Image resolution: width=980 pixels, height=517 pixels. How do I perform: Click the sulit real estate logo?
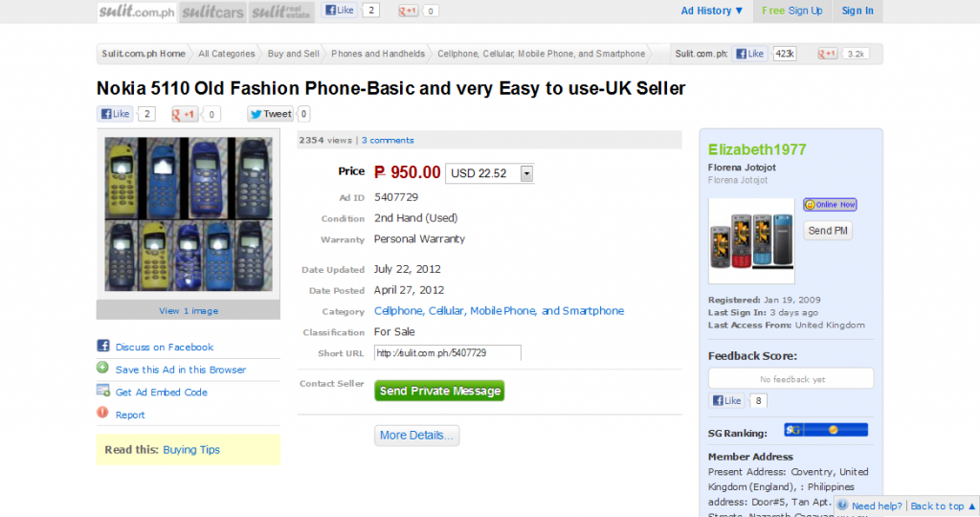pos(281,11)
